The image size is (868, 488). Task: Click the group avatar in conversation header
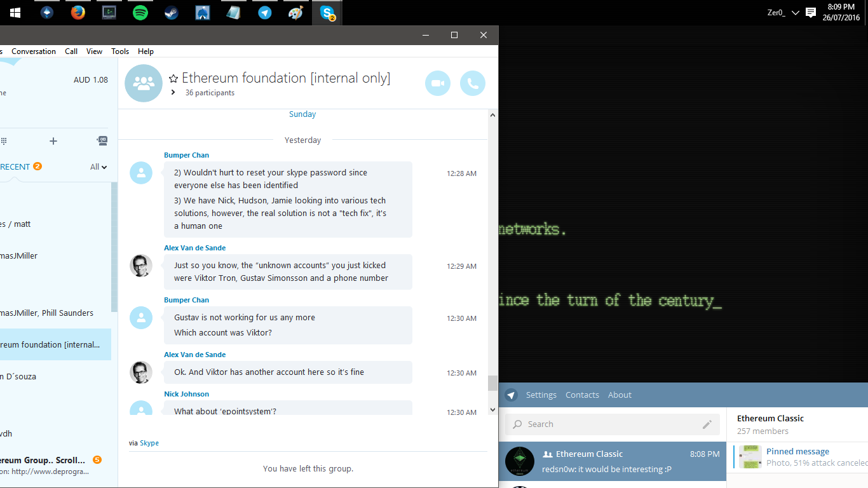point(144,83)
